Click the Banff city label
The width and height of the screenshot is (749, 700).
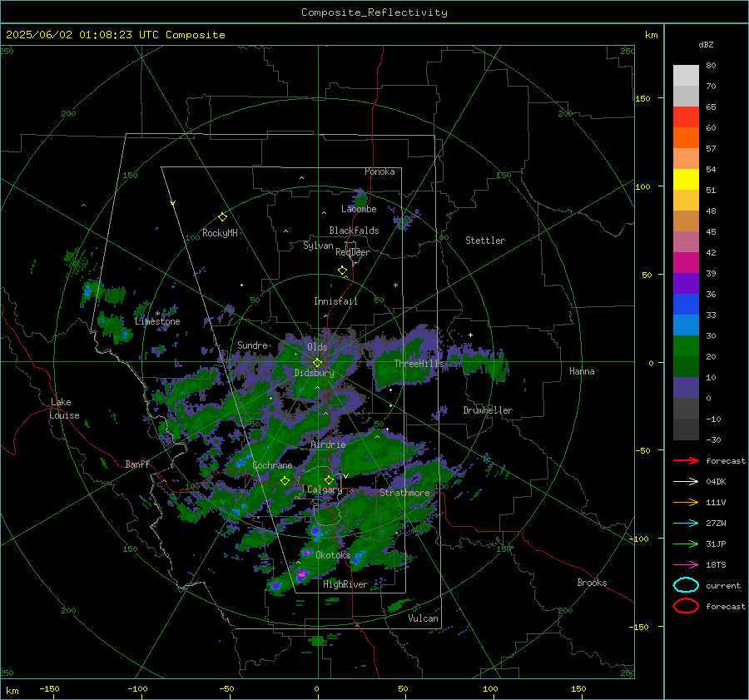coord(137,464)
